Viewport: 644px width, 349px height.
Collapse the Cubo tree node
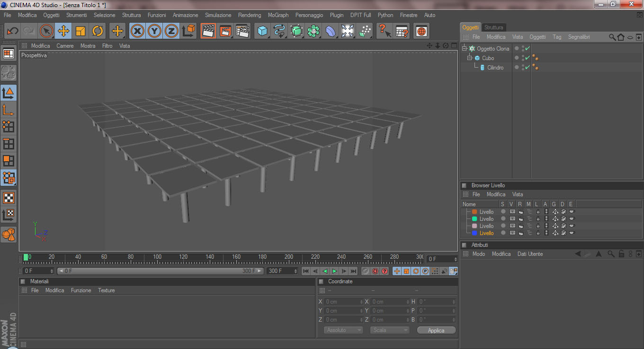point(470,58)
